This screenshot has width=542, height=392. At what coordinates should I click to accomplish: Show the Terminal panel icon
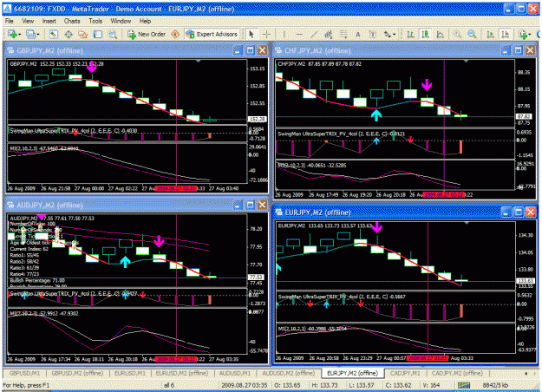tap(98, 34)
